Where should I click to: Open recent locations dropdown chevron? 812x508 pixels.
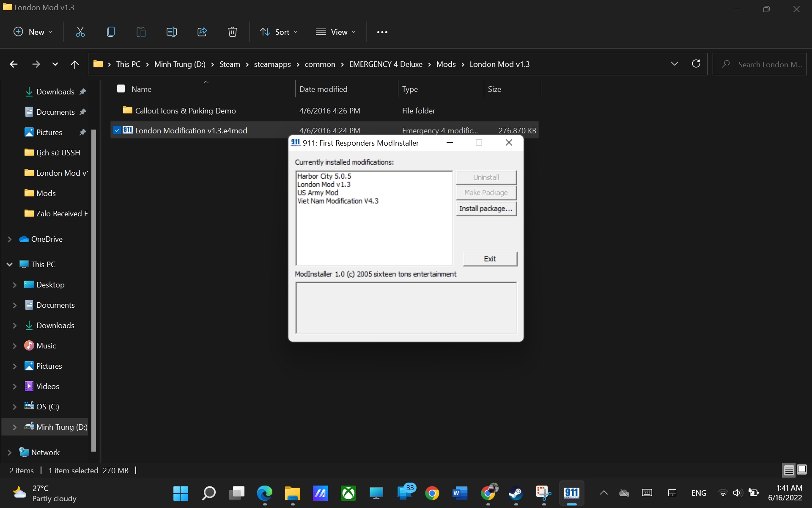click(x=55, y=64)
